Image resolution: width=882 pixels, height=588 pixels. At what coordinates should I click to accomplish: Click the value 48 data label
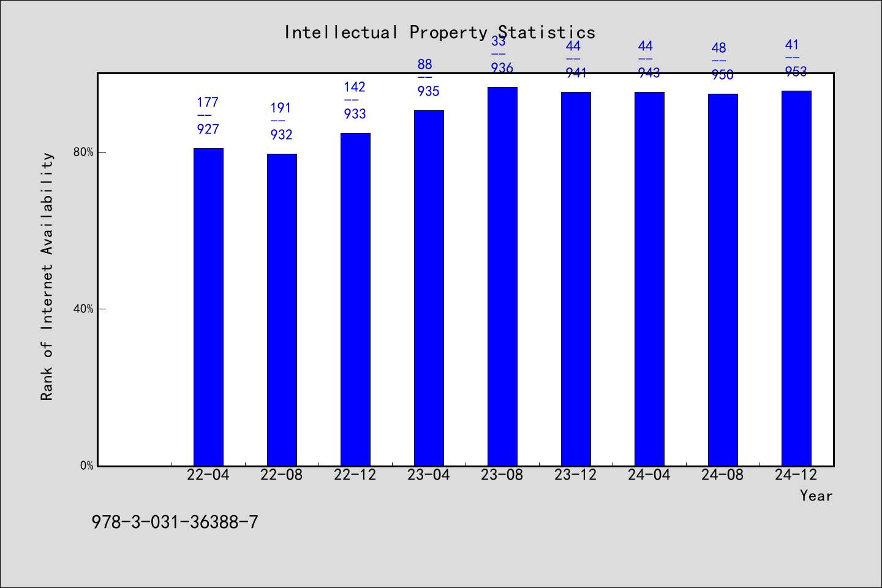(719, 48)
